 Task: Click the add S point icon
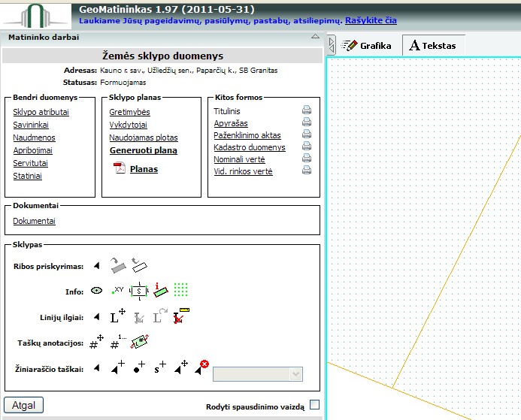point(160,367)
